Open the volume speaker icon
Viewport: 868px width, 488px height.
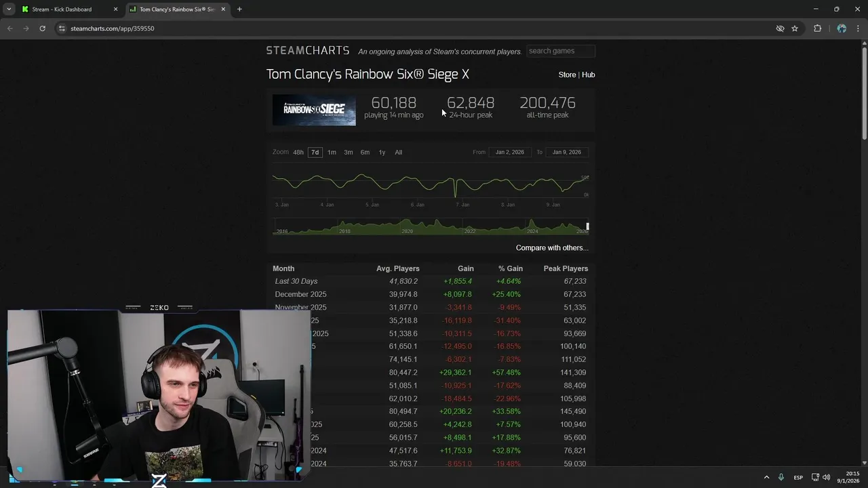[826, 477]
